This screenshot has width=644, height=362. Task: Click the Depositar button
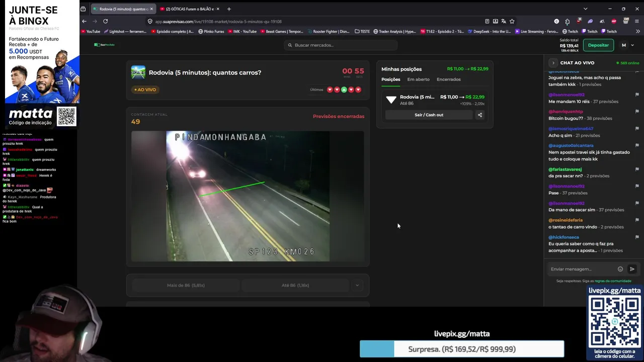point(598,45)
